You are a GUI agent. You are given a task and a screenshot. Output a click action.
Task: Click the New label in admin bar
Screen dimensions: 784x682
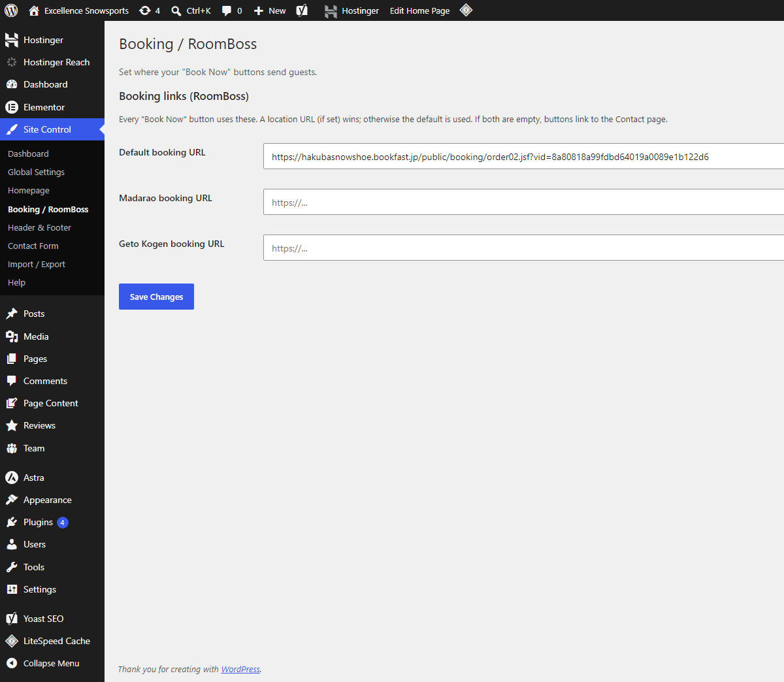(277, 10)
